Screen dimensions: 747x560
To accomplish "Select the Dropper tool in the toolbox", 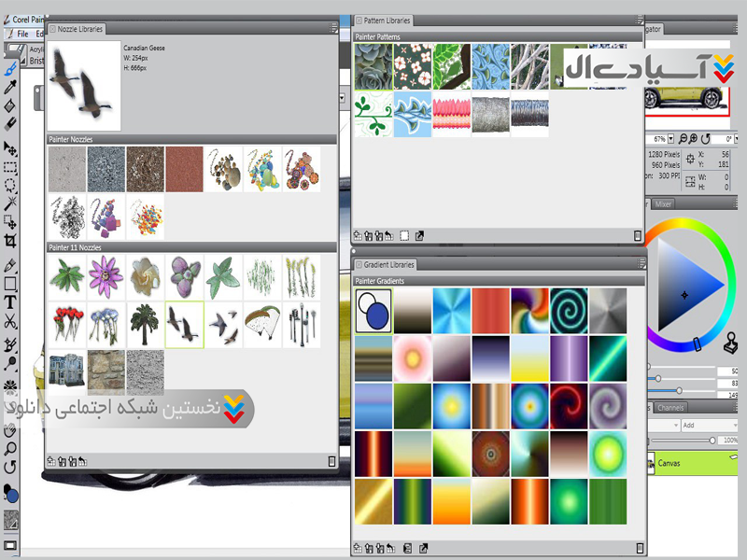I will click(10, 87).
